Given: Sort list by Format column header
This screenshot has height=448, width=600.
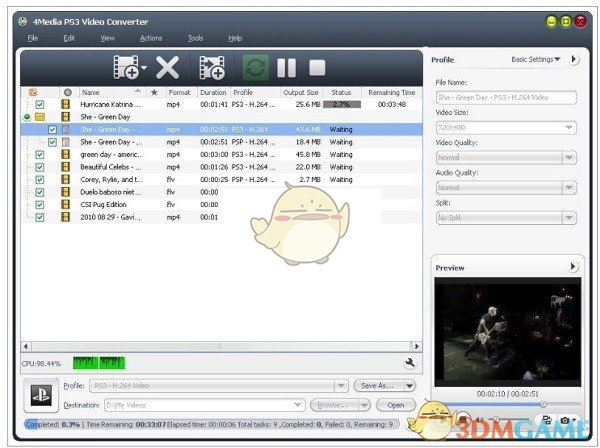Looking at the screenshot, I should [x=179, y=92].
